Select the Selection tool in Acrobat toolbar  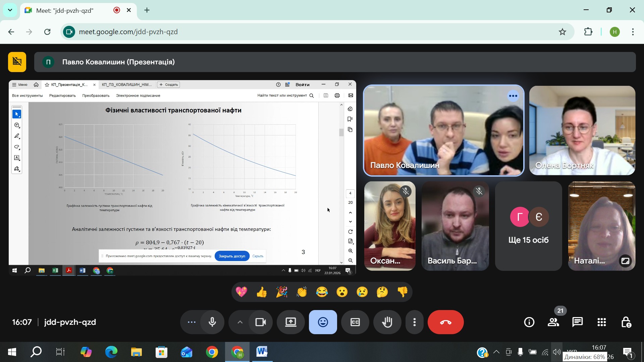[16, 114]
